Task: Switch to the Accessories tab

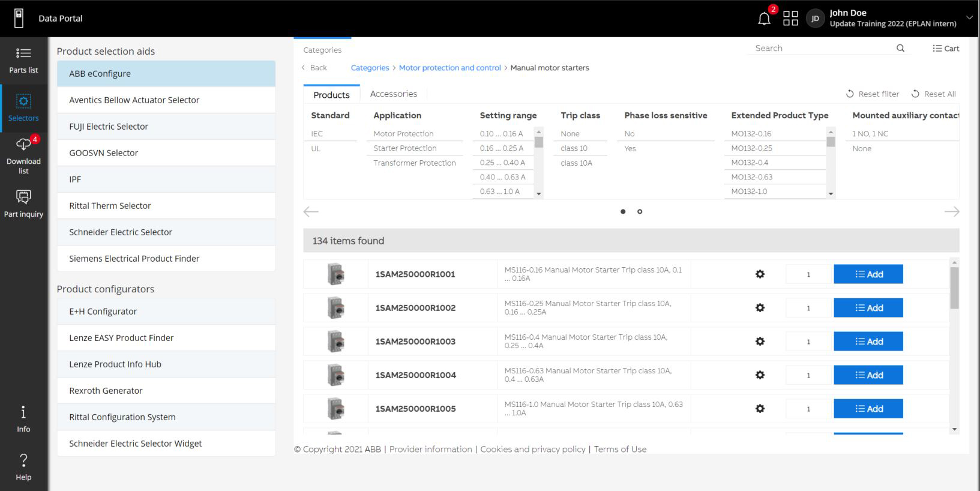Action: pyautogui.click(x=393, y=94)
